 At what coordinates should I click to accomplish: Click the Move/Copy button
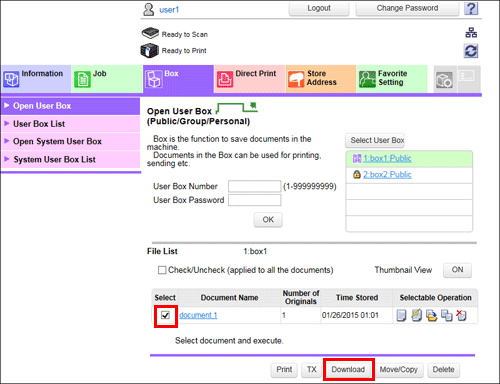click(399, 370)
